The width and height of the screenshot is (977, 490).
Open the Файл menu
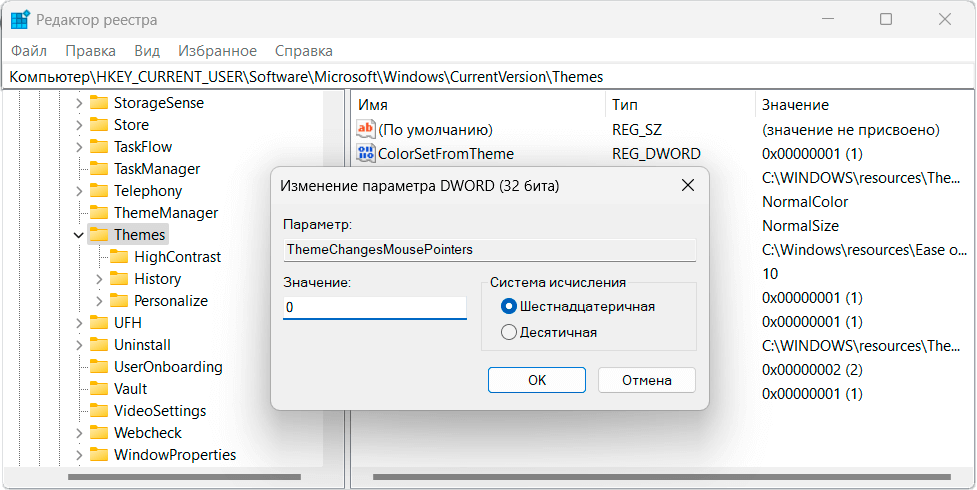pyautogui.click(x=29, y=50)
